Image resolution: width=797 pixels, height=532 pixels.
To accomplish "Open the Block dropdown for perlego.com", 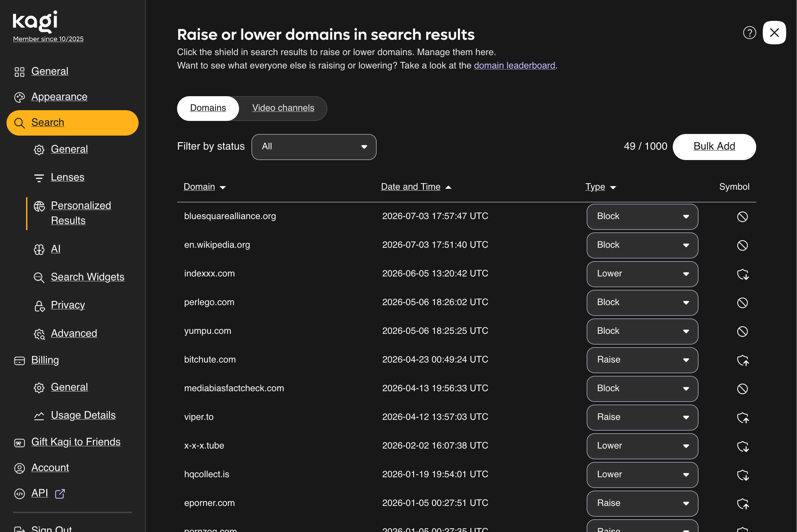I will point(642,303).
